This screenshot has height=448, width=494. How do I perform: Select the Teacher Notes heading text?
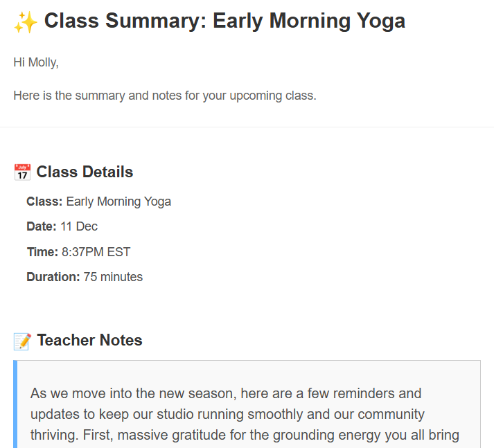(89, 340)
